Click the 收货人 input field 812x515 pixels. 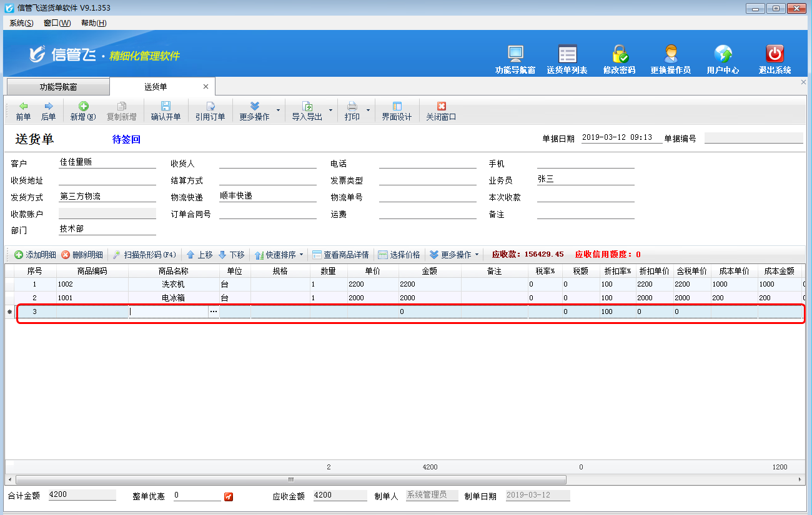coord(268,163)
